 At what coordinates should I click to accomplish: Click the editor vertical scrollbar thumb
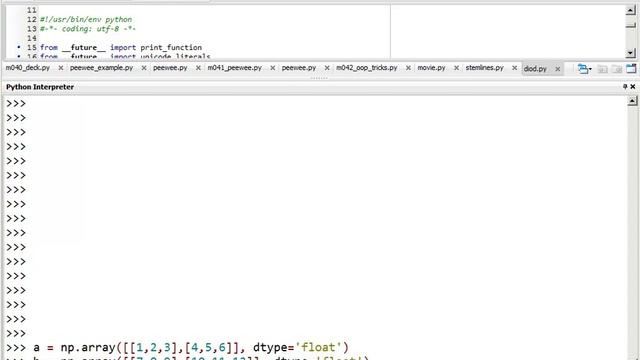coord(631,24)
